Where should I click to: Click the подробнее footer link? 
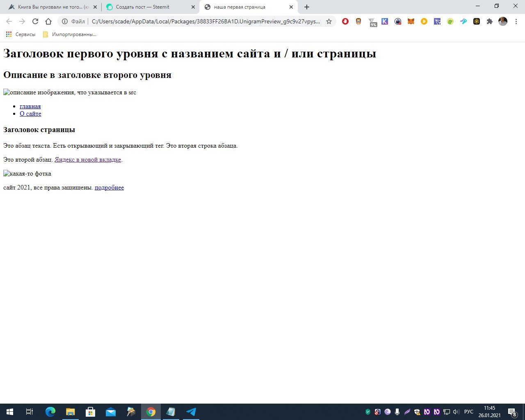109,187
